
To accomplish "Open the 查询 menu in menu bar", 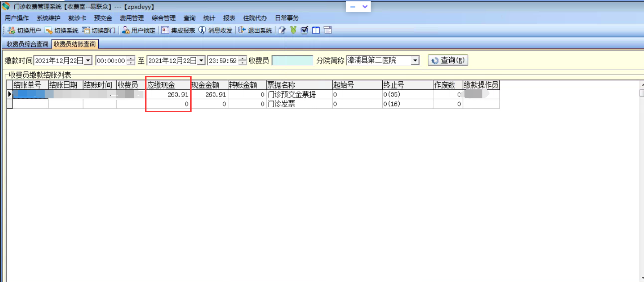I will tap(189, 18).
